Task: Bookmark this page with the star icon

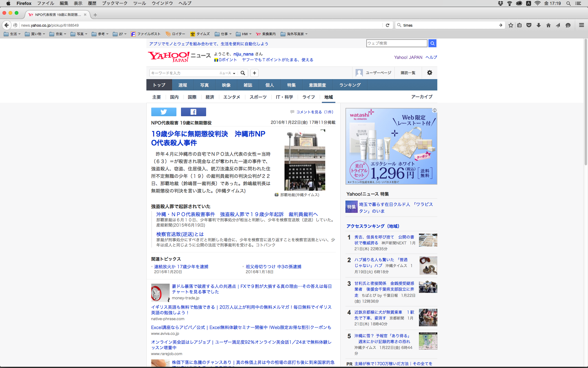Action: (x=511, y=25)
